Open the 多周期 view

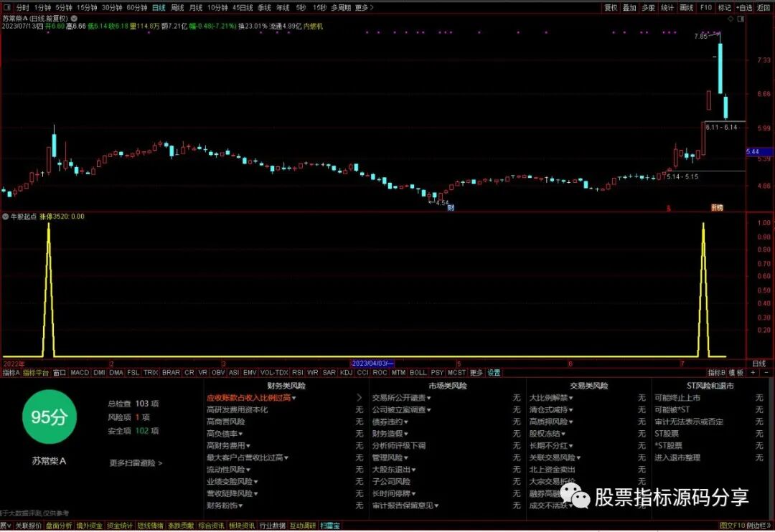point(341,7)
